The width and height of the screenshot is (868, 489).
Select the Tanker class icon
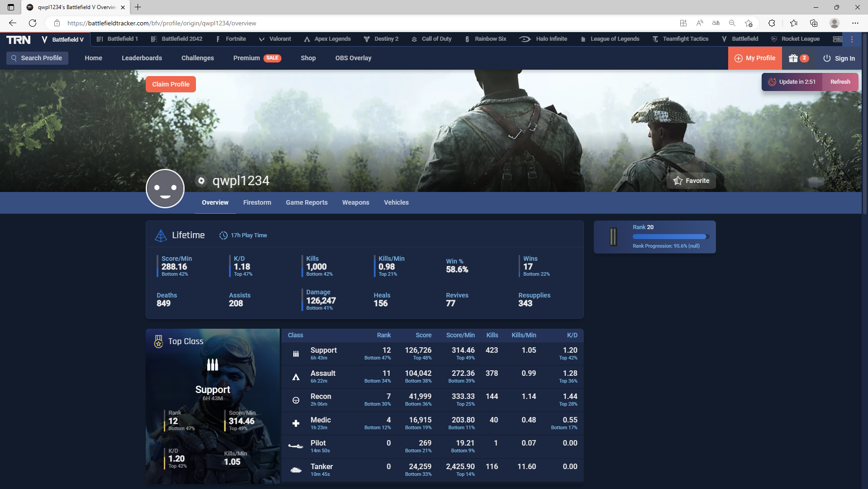tap(296, 470)
